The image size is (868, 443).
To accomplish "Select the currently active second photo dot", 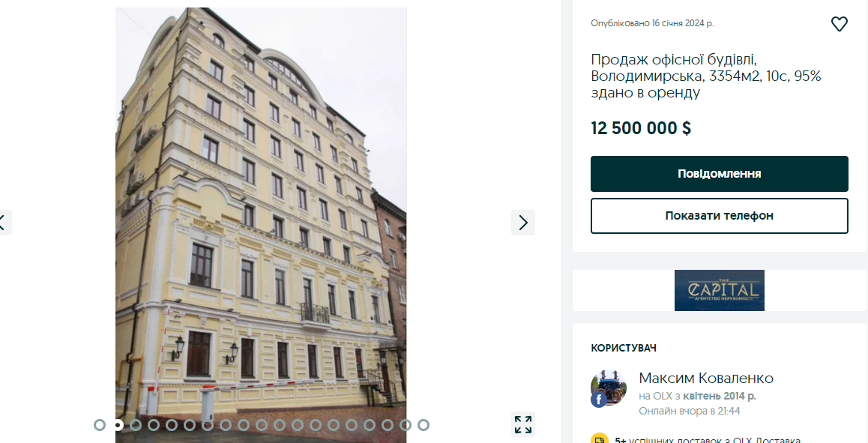I will coord(118,425).
